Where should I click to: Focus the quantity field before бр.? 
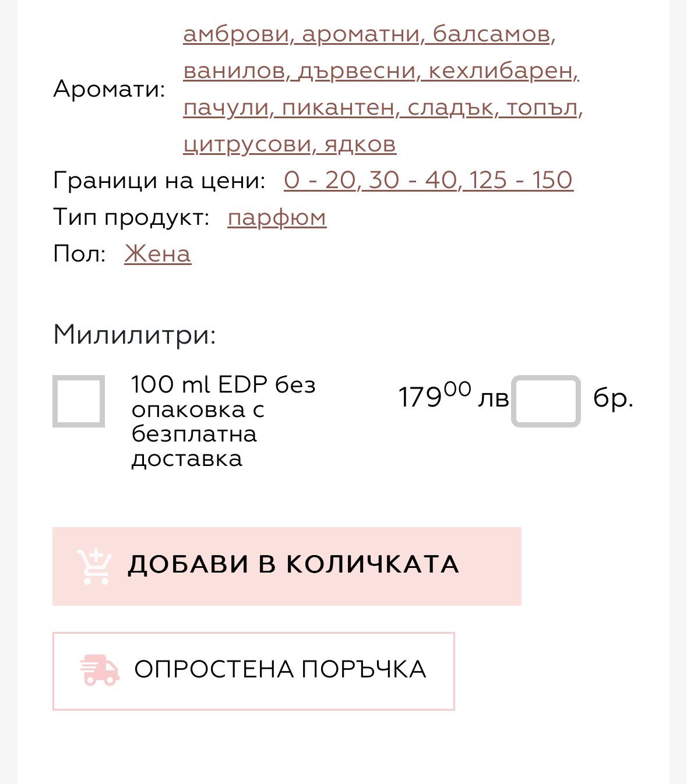(x=546, y=401)
